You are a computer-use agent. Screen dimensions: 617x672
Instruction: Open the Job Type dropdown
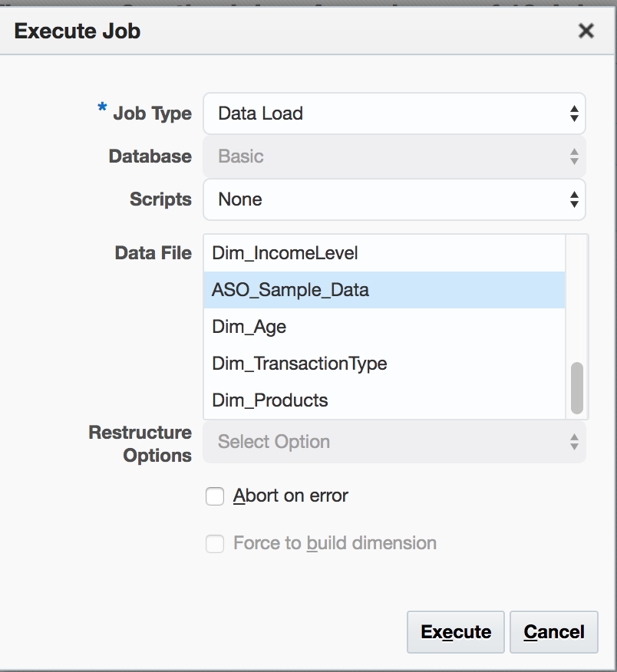pos(394,114)
